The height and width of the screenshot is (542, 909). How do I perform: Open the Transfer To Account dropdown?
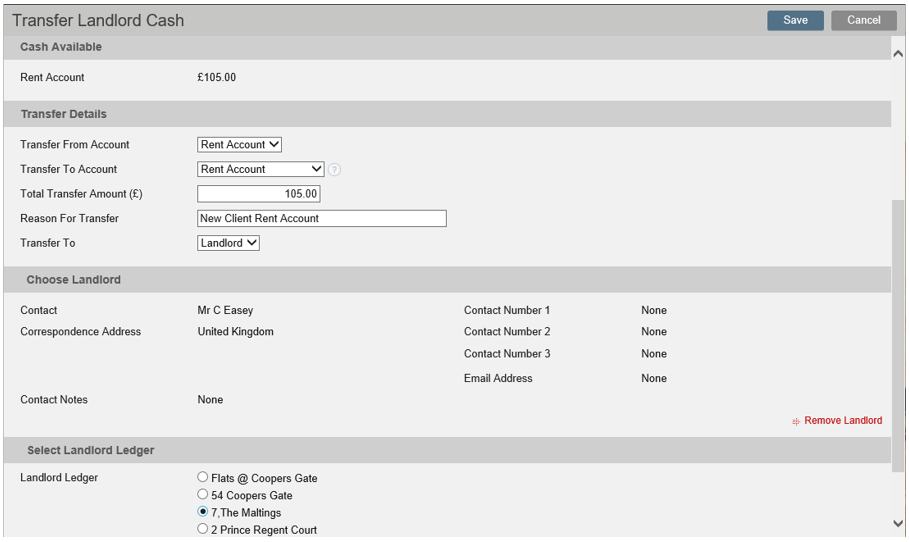[x=260, y=169]
